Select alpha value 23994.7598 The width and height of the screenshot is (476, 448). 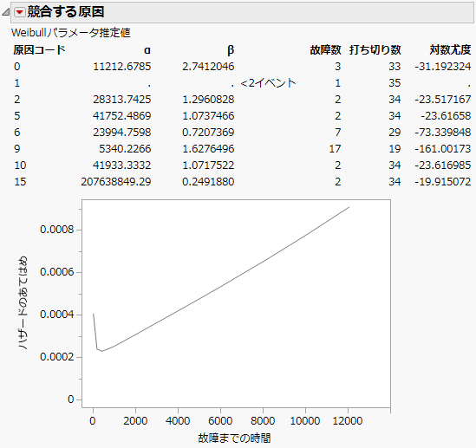[121, 133]
